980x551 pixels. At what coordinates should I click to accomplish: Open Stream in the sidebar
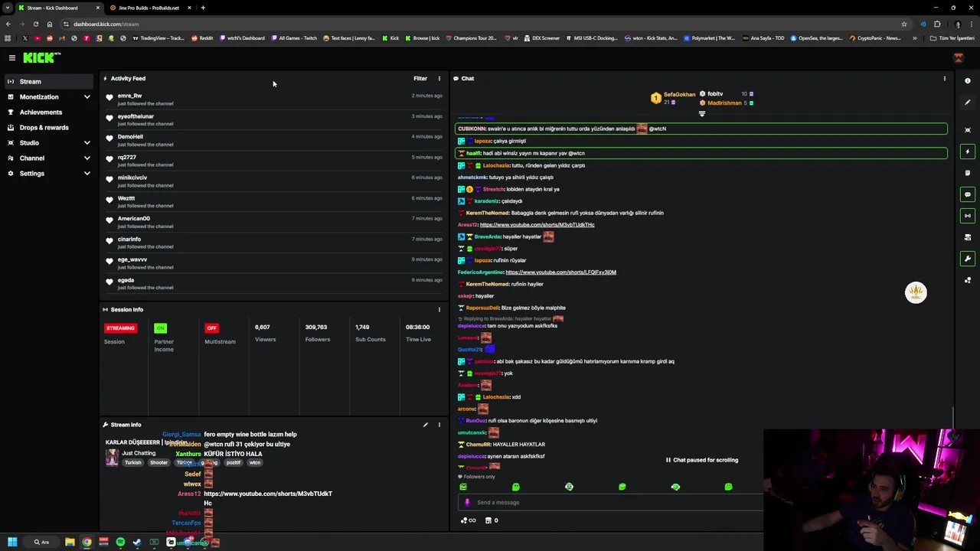[x=49, y=82]
